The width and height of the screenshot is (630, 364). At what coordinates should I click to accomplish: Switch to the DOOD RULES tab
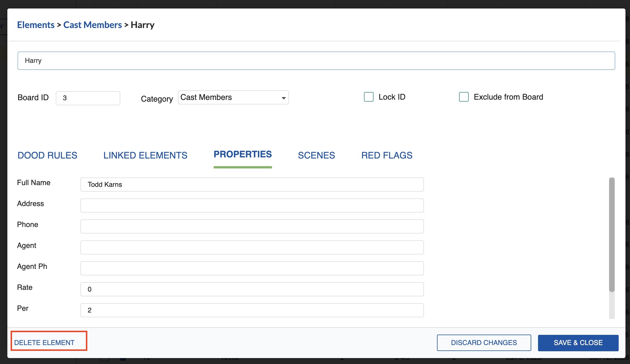(47, 155)
